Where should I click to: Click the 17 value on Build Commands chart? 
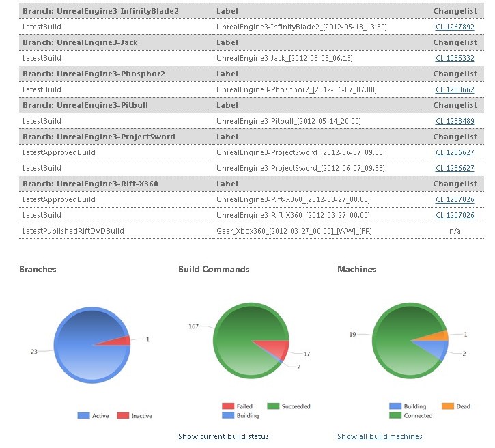point(307,354)
